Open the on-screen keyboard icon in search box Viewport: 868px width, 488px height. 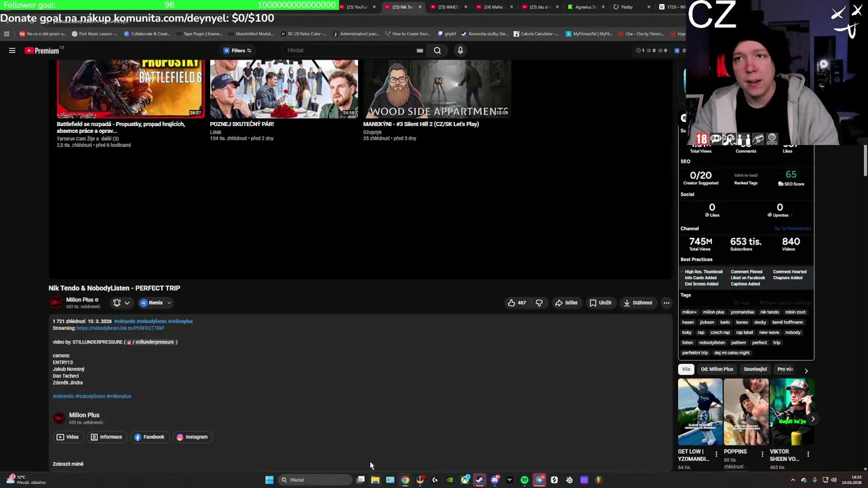pyautogui.click(x=420, y=50)
